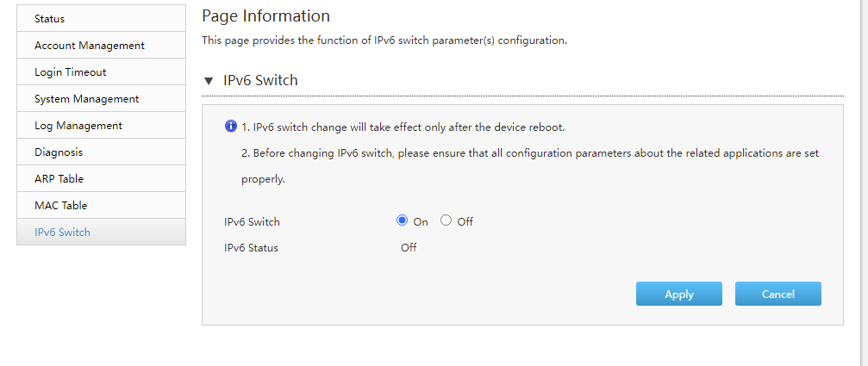This screenshot has height=366, width=868.
Task: Click the Off label next to radio
Action: click(465, 221)
